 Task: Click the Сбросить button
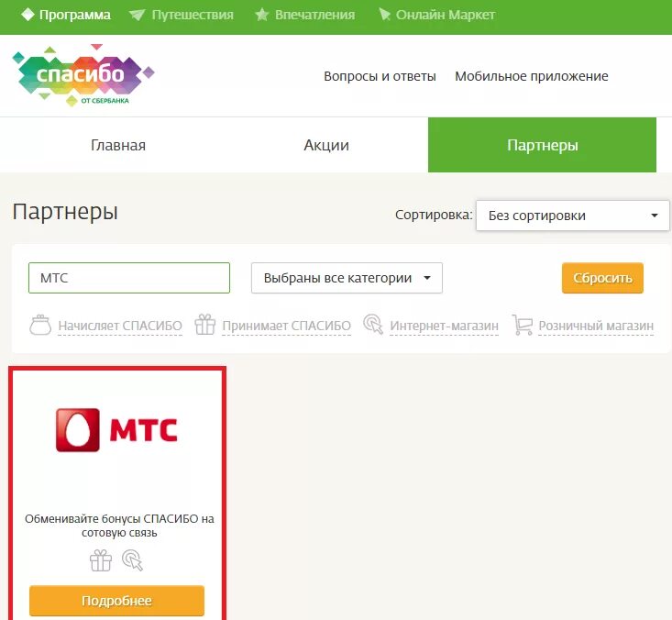coord(602,278)
